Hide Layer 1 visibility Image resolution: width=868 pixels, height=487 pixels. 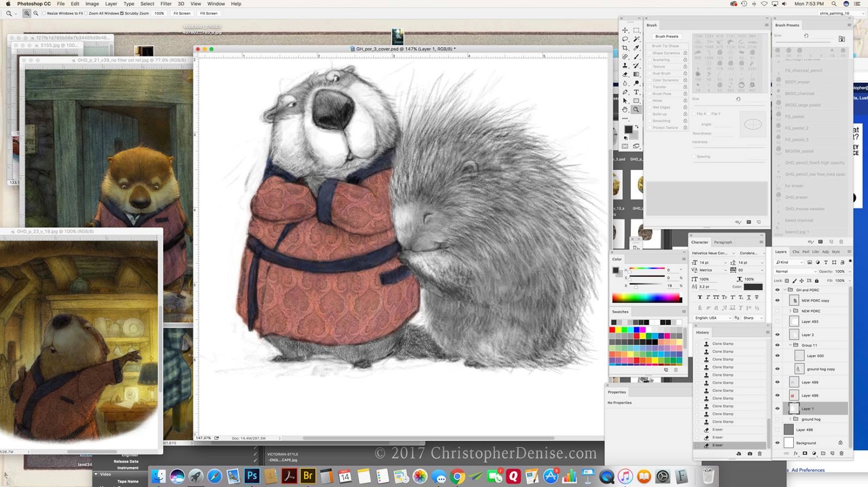coord(777,408)
